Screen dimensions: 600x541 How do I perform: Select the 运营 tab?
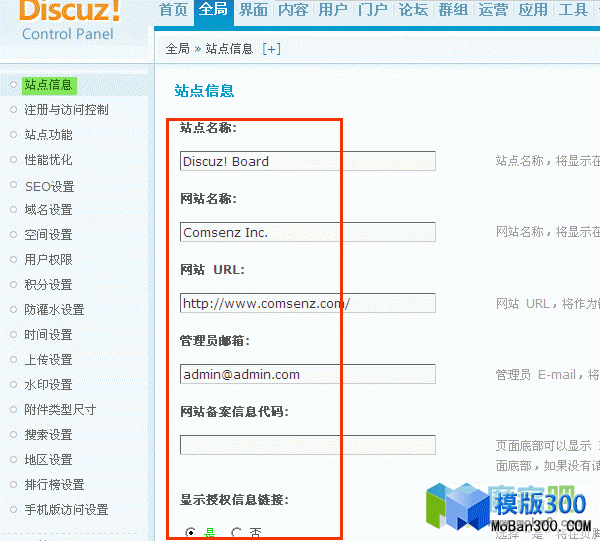coord(493,10)
